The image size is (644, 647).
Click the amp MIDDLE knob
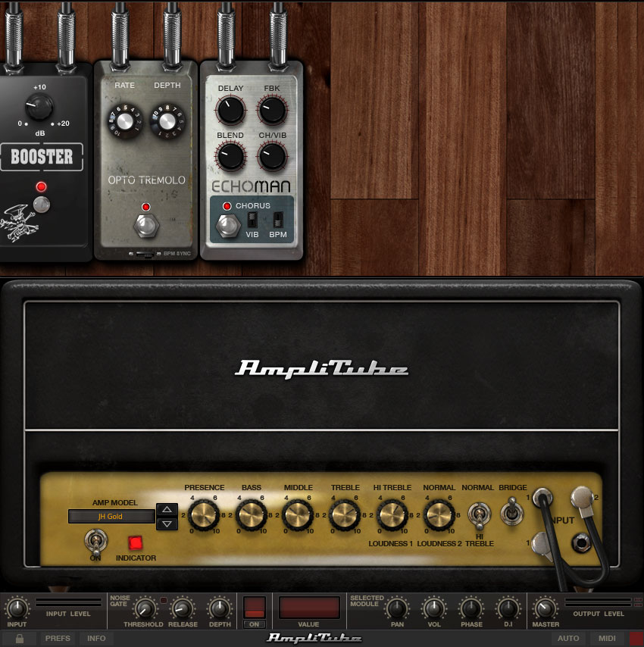coord(298,514)
